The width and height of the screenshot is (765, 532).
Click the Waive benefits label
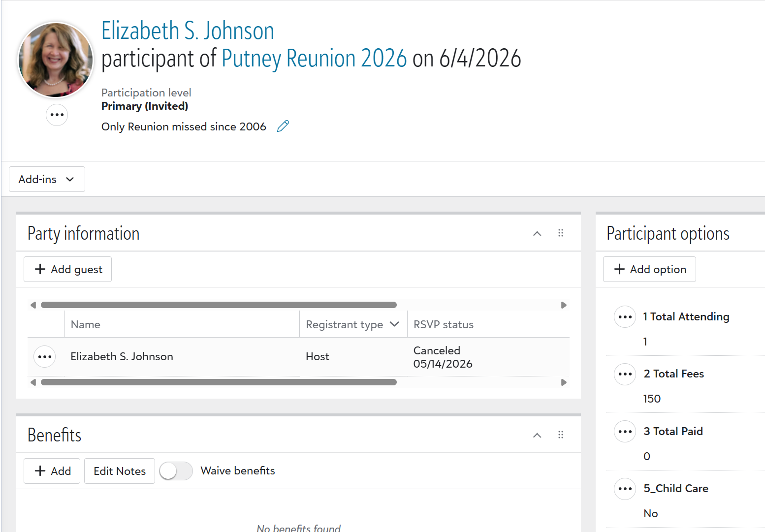(238, 471)
